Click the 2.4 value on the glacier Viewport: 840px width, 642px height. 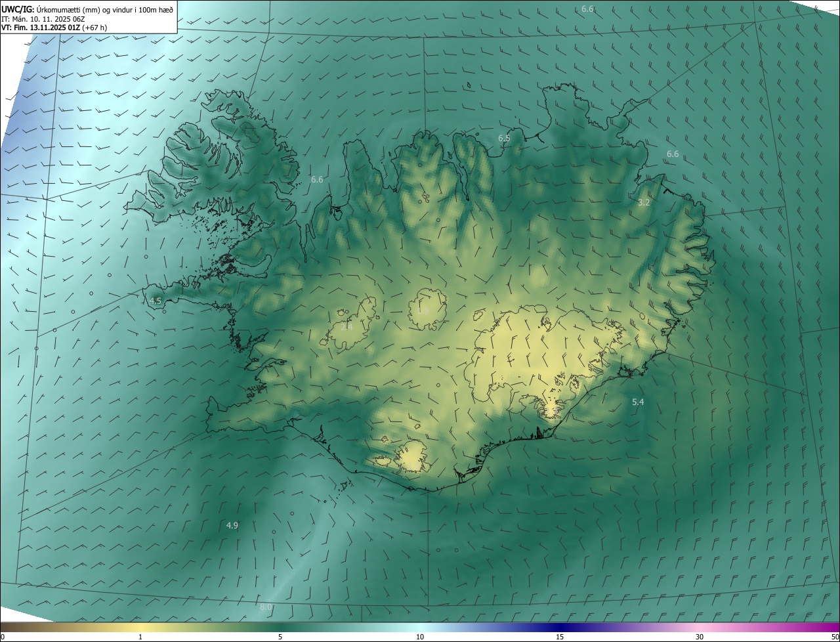[346, 326]
